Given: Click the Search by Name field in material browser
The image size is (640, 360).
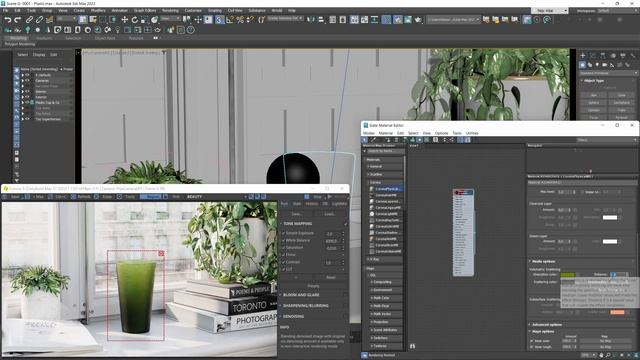Looking at the screenshot, I should (386, 151).
